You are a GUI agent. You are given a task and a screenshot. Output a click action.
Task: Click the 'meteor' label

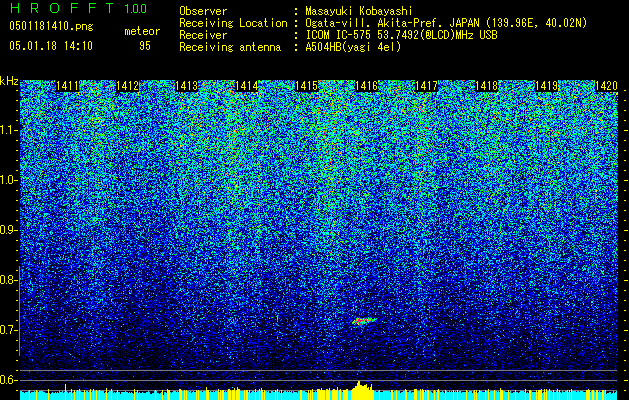142,31
